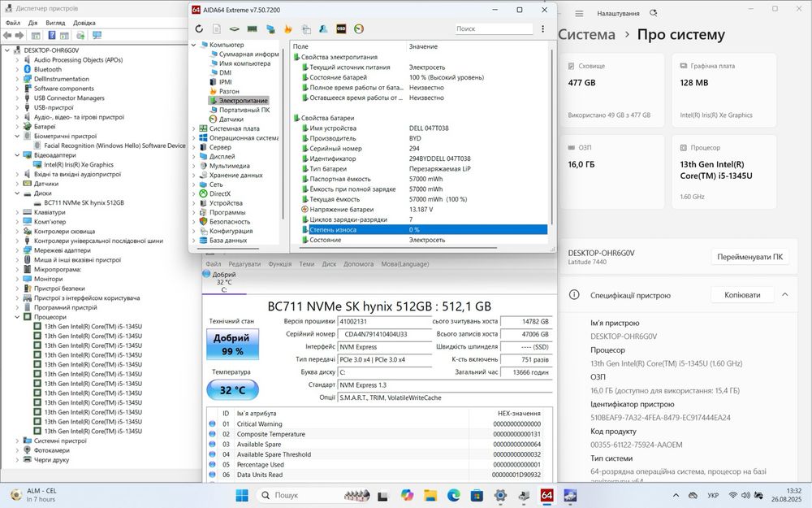Collapse the Диски node in Device Manager

pyautogui.click(x=17, y=193)
